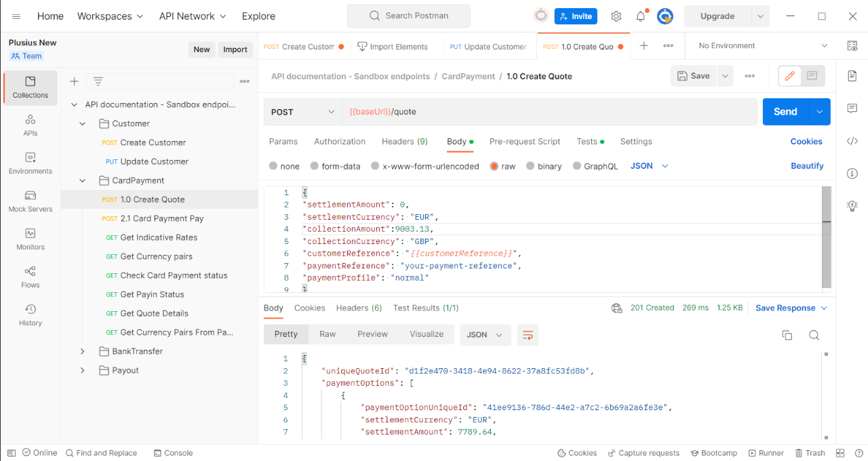Open the Save options dropdown arrow
The image size is (868, 461).
coord(726,76)
